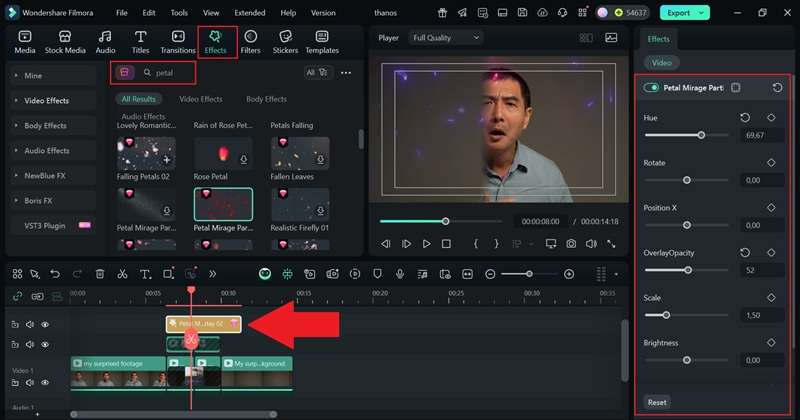The height and width of the screenshot is (420, 800).
Task: Add a keyframe for Hue
Action: 771,118
